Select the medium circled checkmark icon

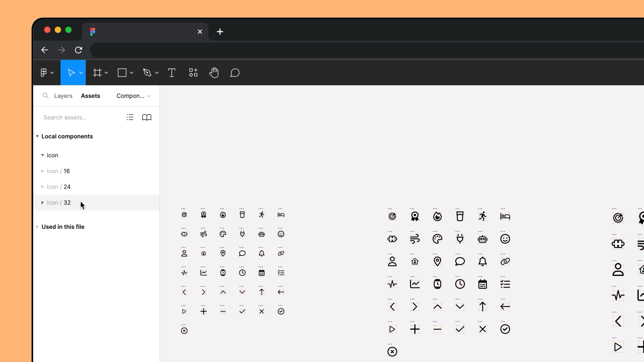(505, 329)
